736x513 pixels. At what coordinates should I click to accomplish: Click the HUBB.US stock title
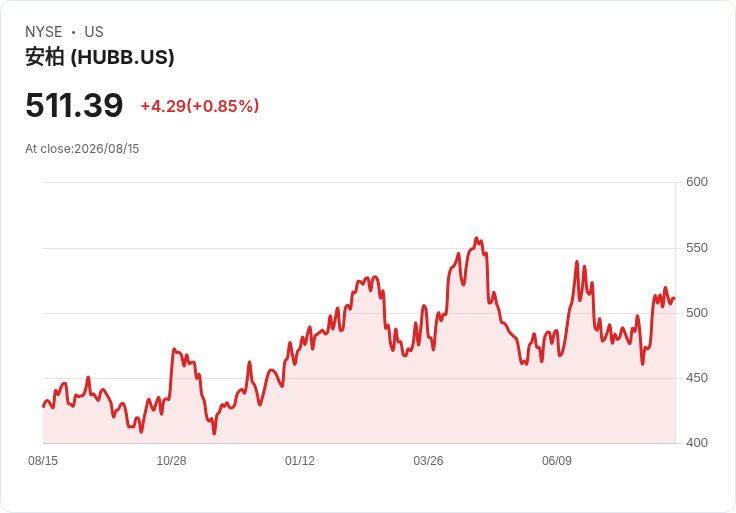pos(100,57)
